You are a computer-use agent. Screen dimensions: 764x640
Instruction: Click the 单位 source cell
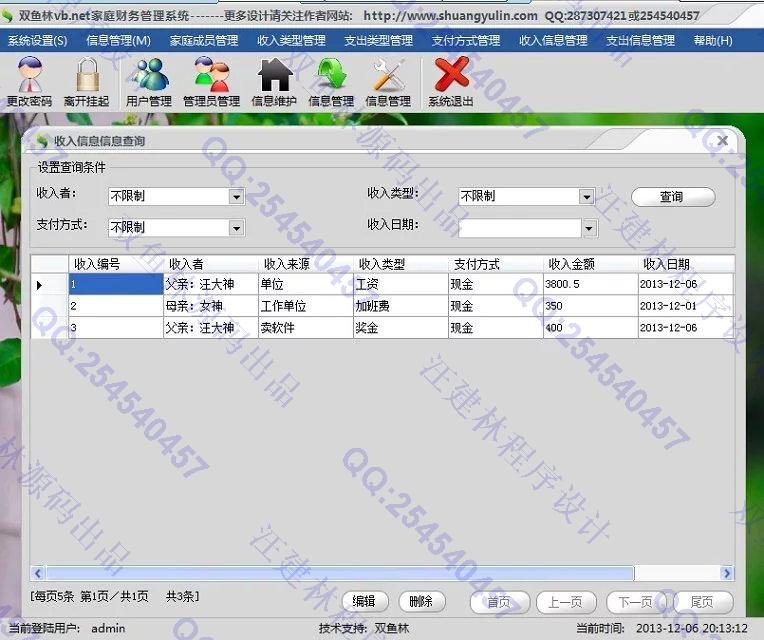pos(306,284)
